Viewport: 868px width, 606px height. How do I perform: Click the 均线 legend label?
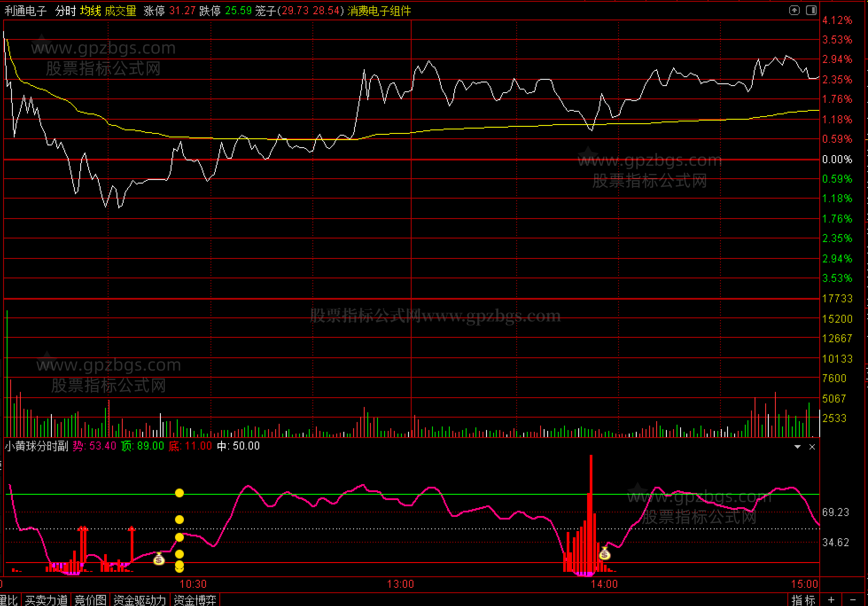91,11
